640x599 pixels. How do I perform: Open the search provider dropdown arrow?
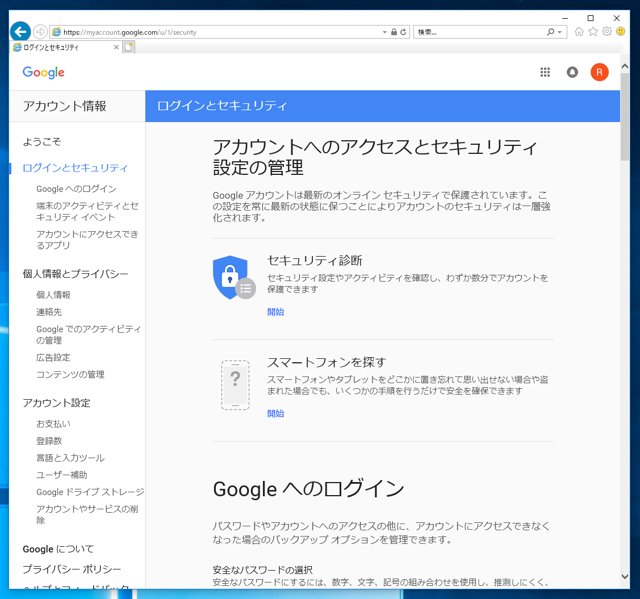[x=560, y=32]
